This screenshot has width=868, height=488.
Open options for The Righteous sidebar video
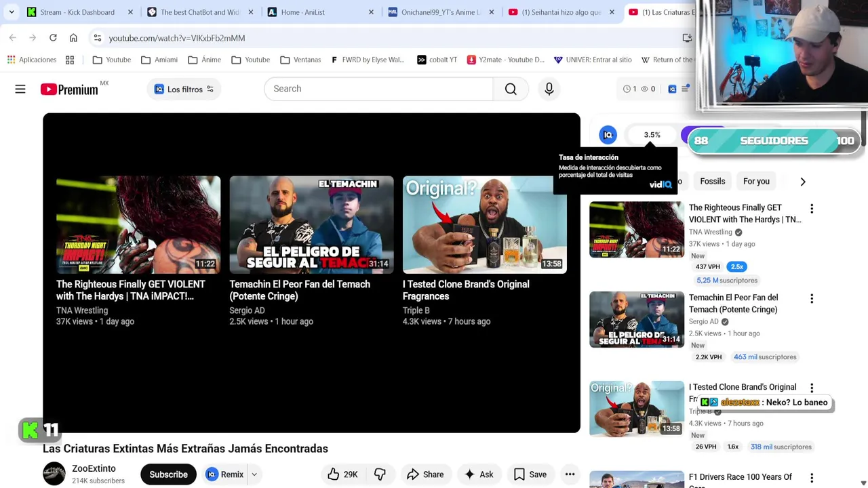coord(812,209)
